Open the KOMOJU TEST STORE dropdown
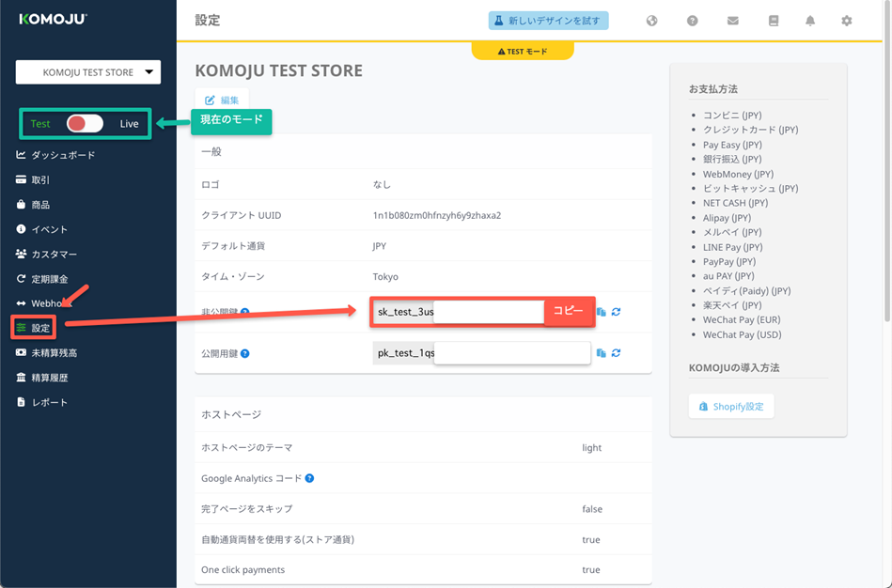892x588 pixels. (x=88, y=72)
